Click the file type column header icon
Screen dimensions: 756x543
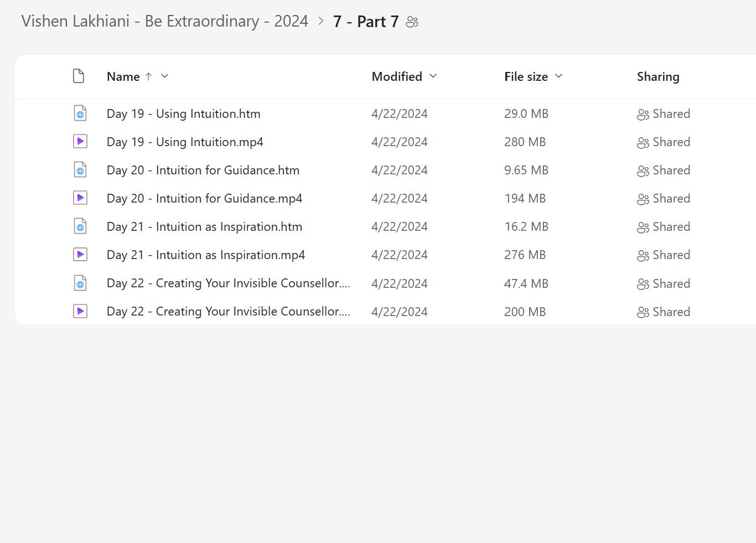click(79, 76)
